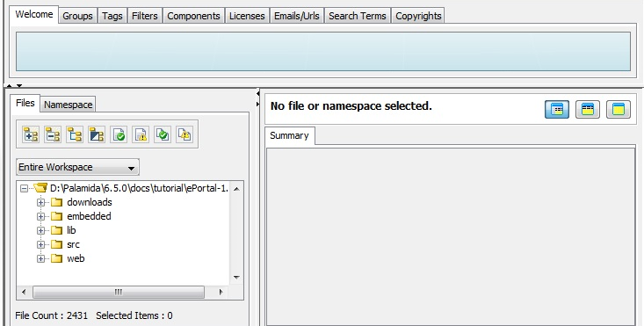Click the multiple files with green checkmark icon
The width and height of the screenshot is (644, 326).
(163, 134)
